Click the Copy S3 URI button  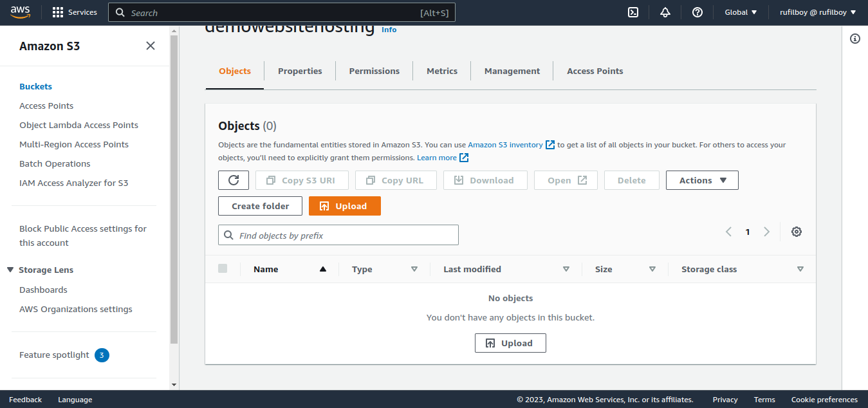pyautogui.click(x=302, y=180)
